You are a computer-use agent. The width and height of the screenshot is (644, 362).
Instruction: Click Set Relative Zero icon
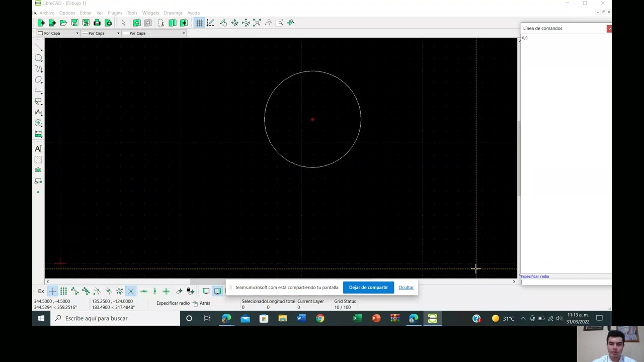point(179,291)
